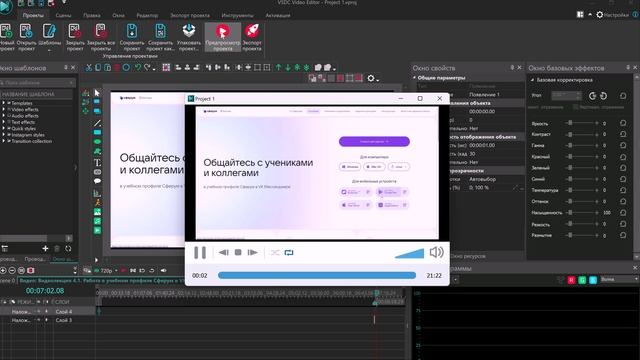The height and width of the screenshot is (360, 640).
Task: Select the Tooltip speech bubble tool
Action: [x=97, y=181]
